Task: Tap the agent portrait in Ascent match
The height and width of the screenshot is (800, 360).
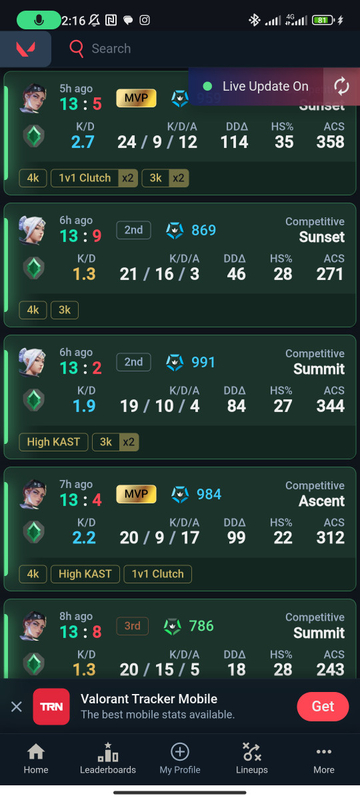Action: tap(33, 494)
